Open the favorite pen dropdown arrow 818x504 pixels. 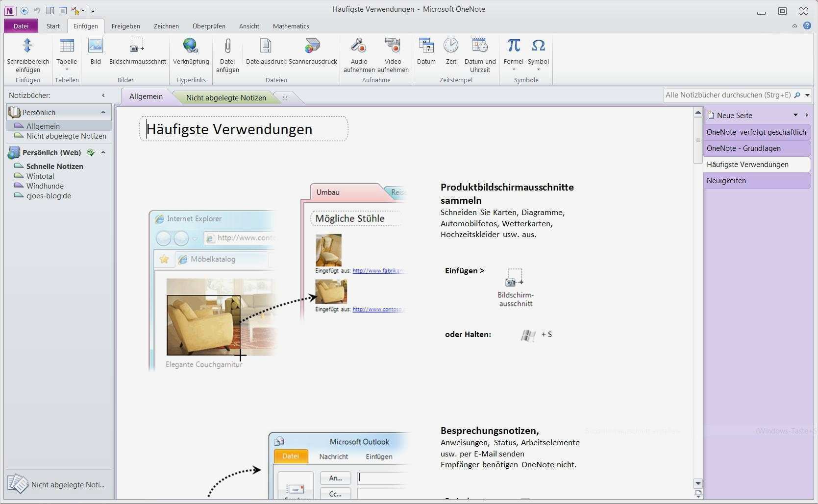[83, 11]
